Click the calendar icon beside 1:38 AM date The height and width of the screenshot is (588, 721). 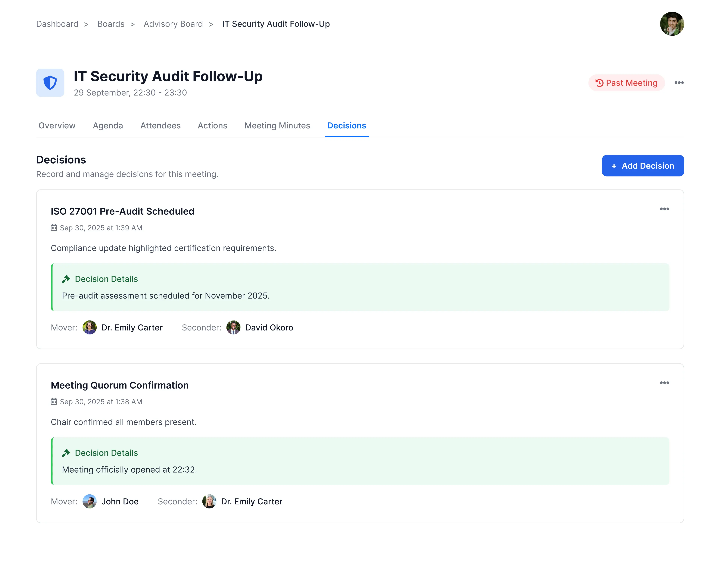pyautogui.click(x=54, y=401)
